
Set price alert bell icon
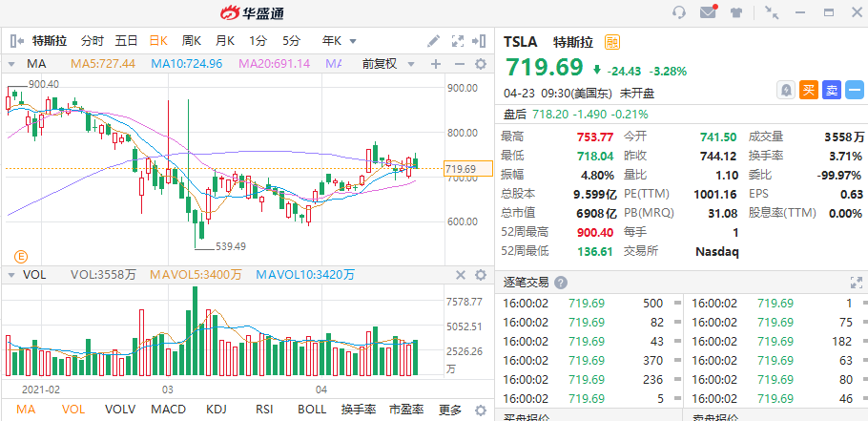pyautogui.click(x=786, y=90)
